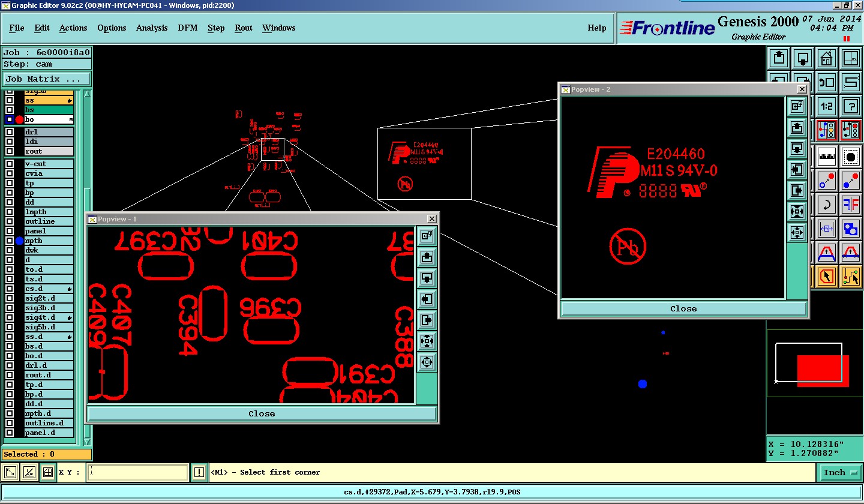Image resolution: width=864 pixels, height=504 pixels.
Task: Open the Edit menu
Action: tap(42, 28)
